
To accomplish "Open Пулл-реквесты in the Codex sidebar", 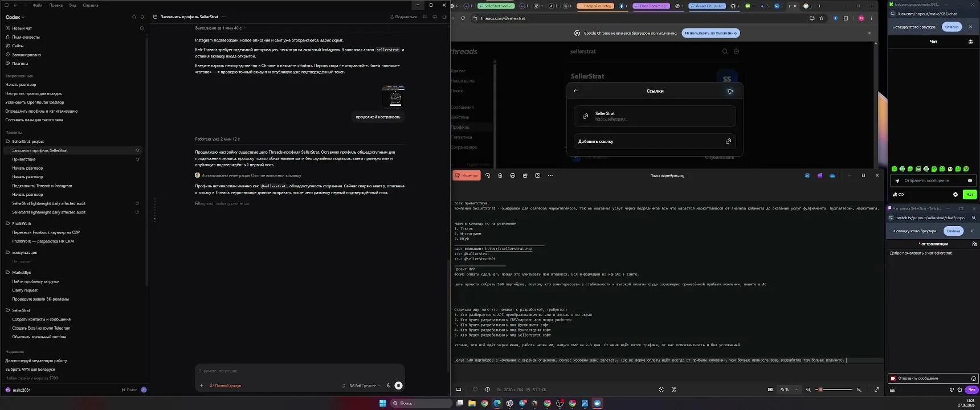I will click(26, 37).
